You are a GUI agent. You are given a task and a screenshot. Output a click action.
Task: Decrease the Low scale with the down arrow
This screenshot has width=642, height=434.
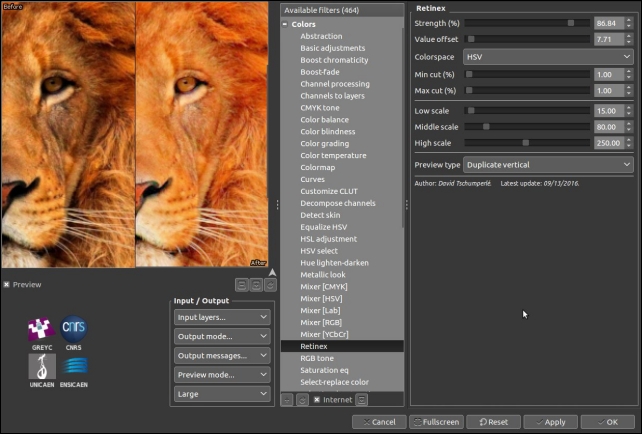(629, 114)
